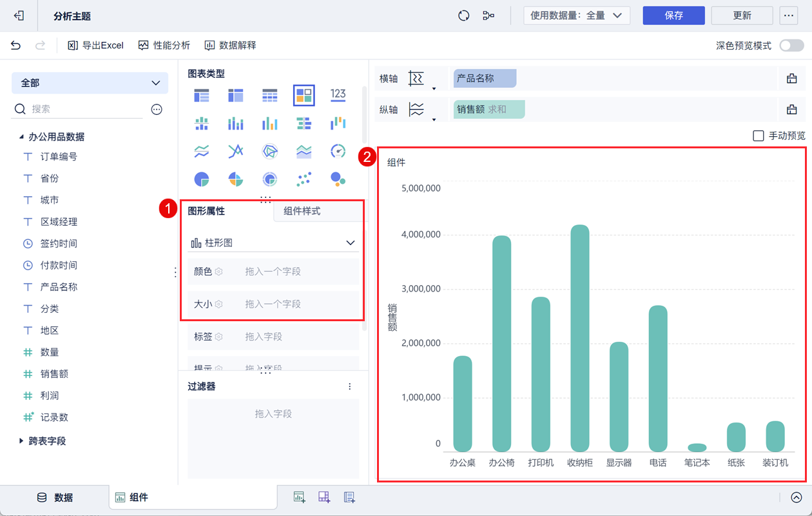Screen dimensions: 812x516
Task: Select the multi-layer pie chart type
Action: pos(269,179)
